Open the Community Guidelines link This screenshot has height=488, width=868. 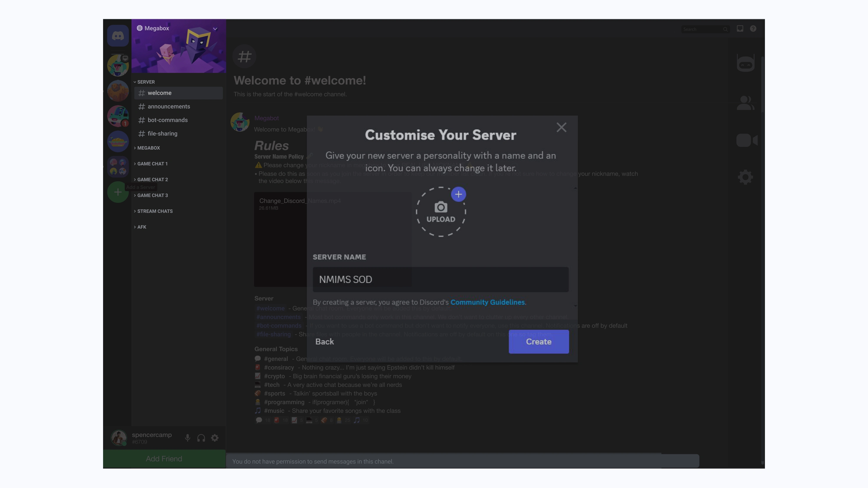487,302
